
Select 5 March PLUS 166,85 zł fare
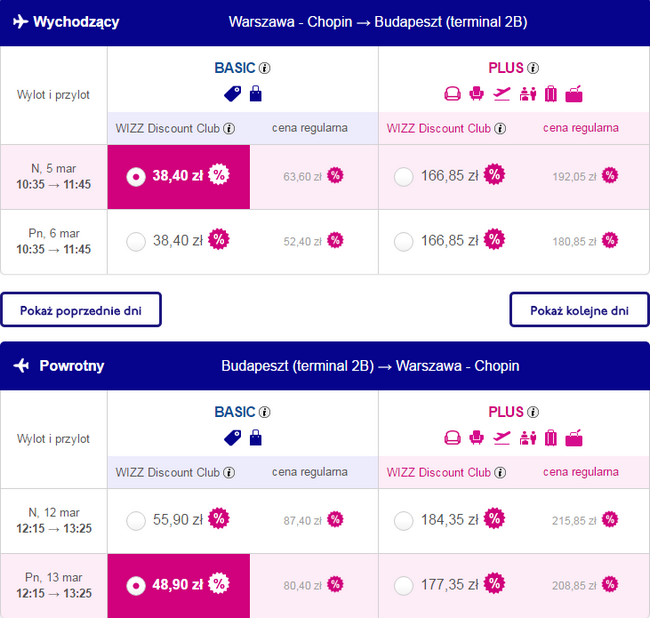(404, 176)
